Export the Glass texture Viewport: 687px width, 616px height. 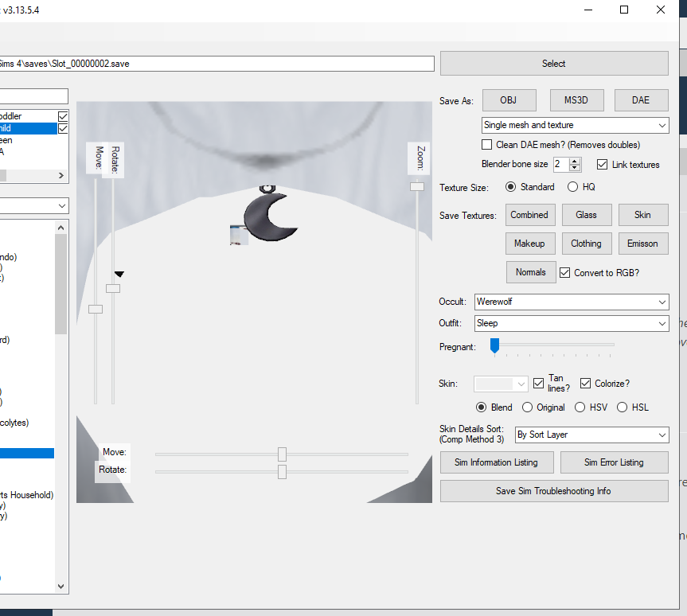point(587,214)
